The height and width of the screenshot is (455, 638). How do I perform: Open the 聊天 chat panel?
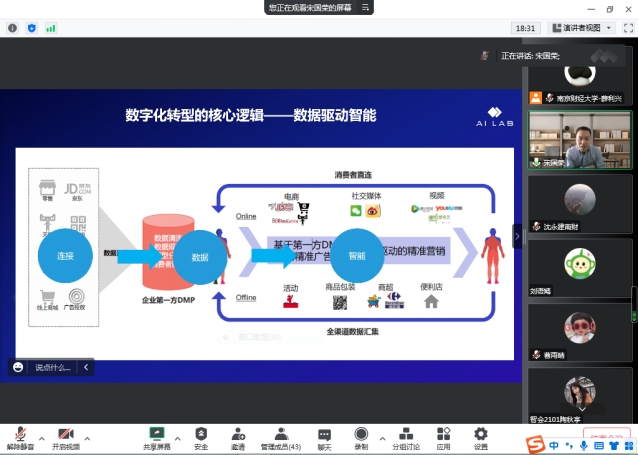(x=324, y=437)
